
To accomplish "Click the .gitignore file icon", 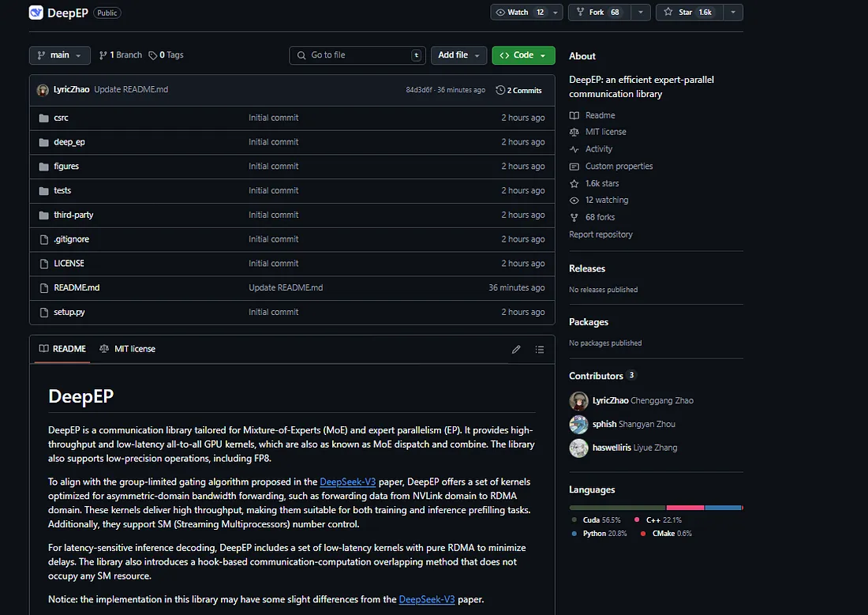I will 43,240.
